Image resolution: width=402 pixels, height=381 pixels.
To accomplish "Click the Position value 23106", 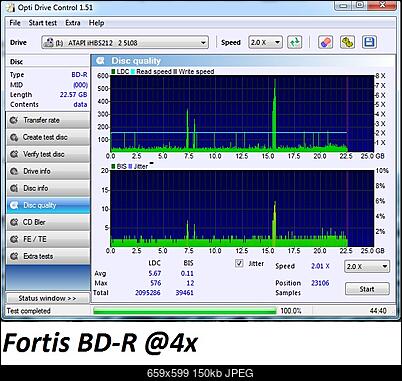I will pyautogui.click(x=320, y=283).
